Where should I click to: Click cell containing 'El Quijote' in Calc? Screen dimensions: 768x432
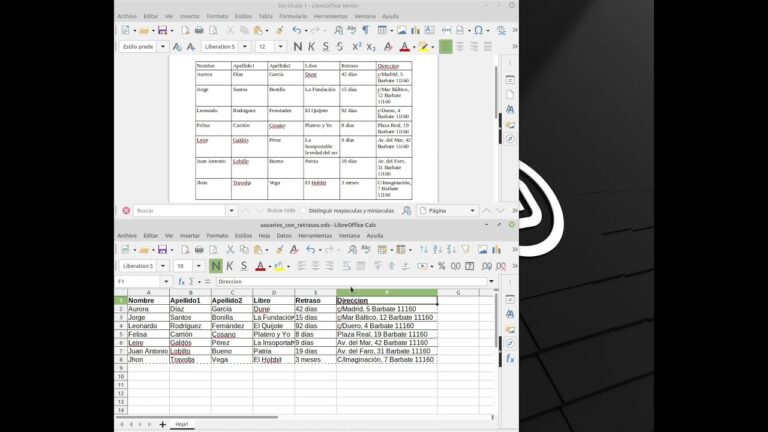click(x=274, y=326)
